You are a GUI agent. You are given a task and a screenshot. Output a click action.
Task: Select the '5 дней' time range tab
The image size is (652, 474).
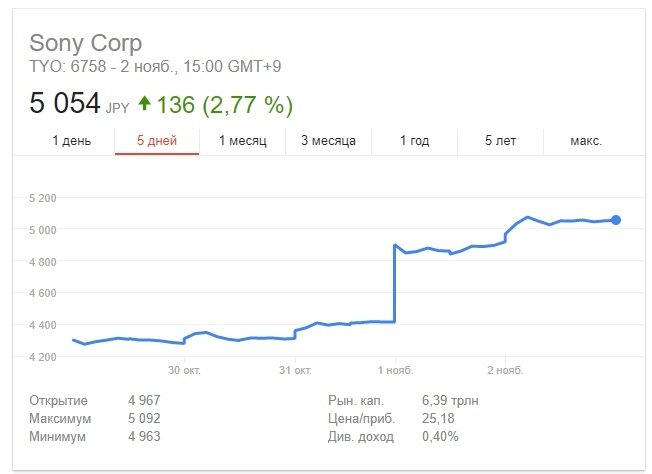pos(157,141)
